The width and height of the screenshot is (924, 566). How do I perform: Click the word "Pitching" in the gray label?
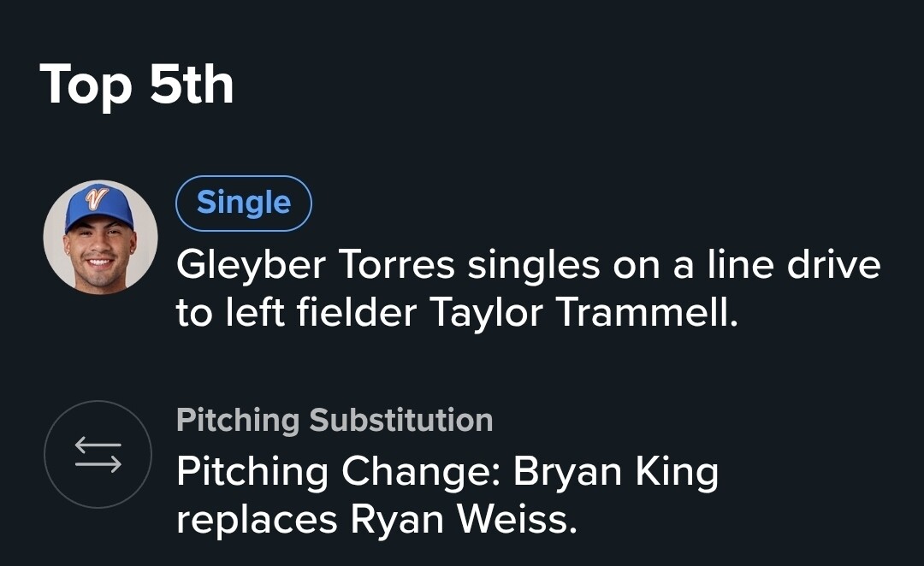pyautogui.click(x=237, y=421)
